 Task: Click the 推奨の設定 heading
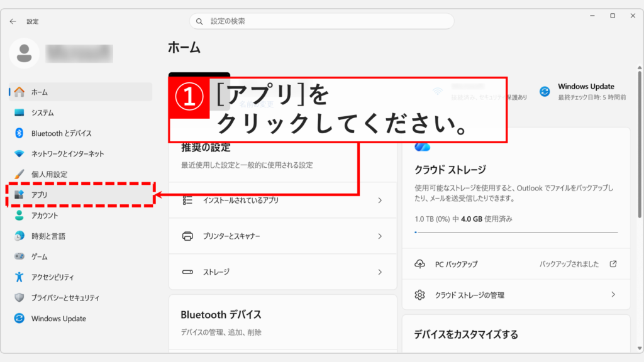[206, 147]
